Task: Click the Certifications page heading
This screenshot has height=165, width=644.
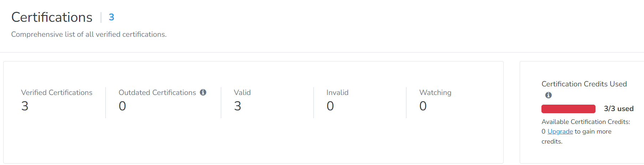Action: point(52,17)
